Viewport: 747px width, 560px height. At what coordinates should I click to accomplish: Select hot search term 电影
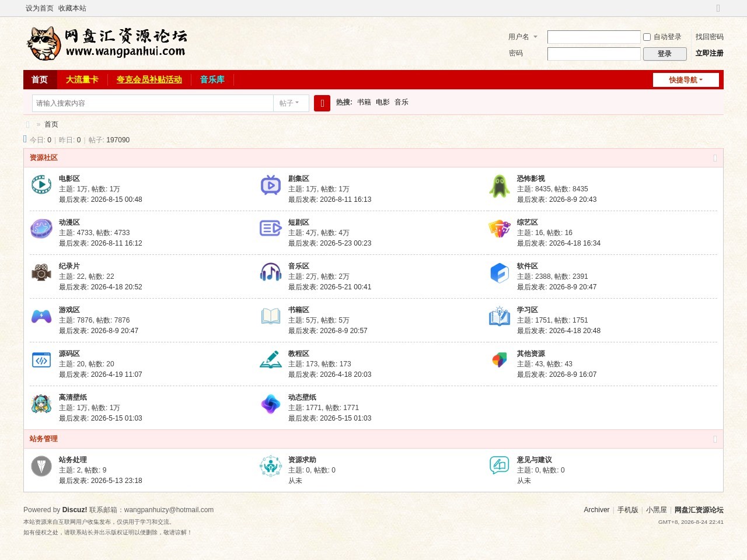pos(383,102)
